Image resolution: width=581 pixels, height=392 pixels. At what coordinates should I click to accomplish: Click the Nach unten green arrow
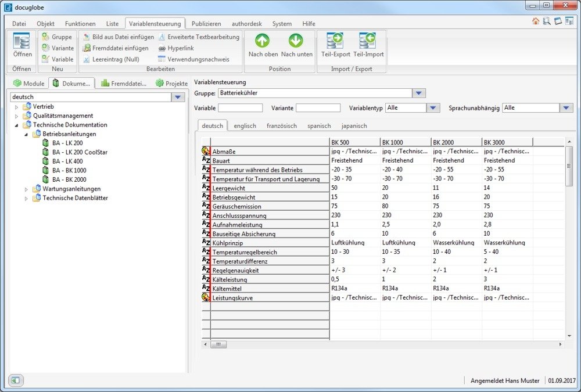[296, 41]
